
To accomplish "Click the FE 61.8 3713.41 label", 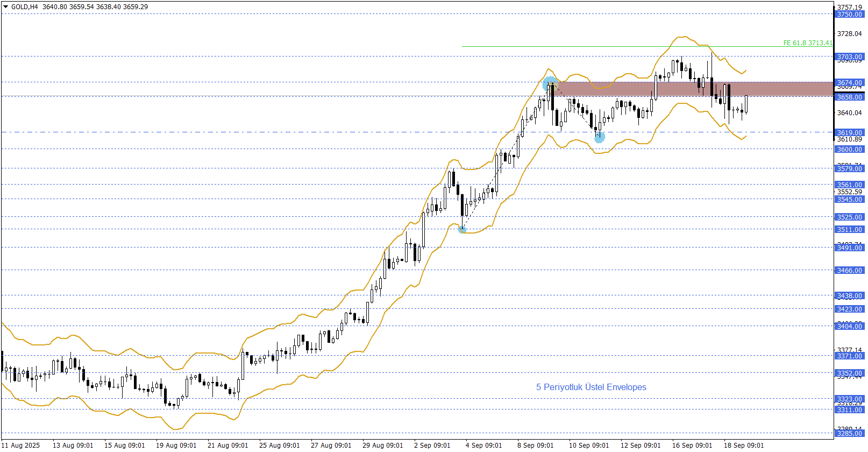I will (x=807, y=43).
